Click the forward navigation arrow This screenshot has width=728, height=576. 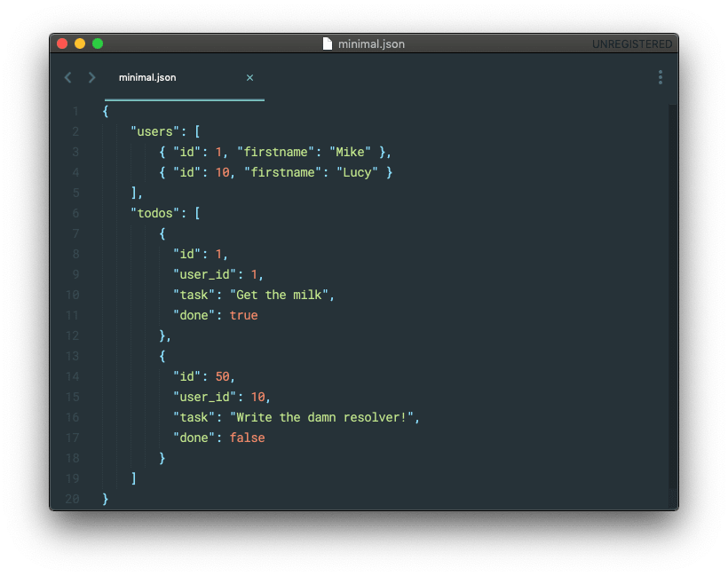coord(91,77)
